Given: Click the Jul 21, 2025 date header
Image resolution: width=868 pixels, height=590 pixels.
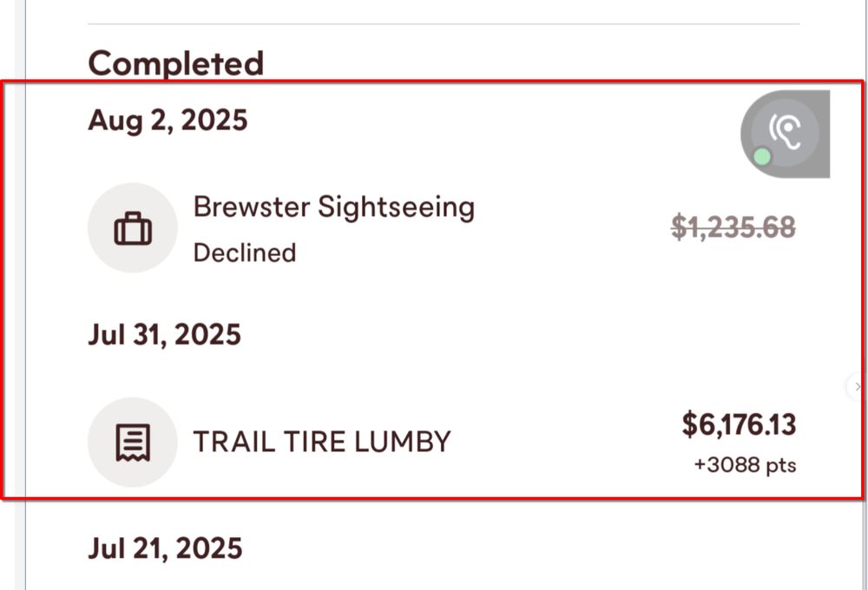Looking at the screenshot, I should click(x=165, y=548).
